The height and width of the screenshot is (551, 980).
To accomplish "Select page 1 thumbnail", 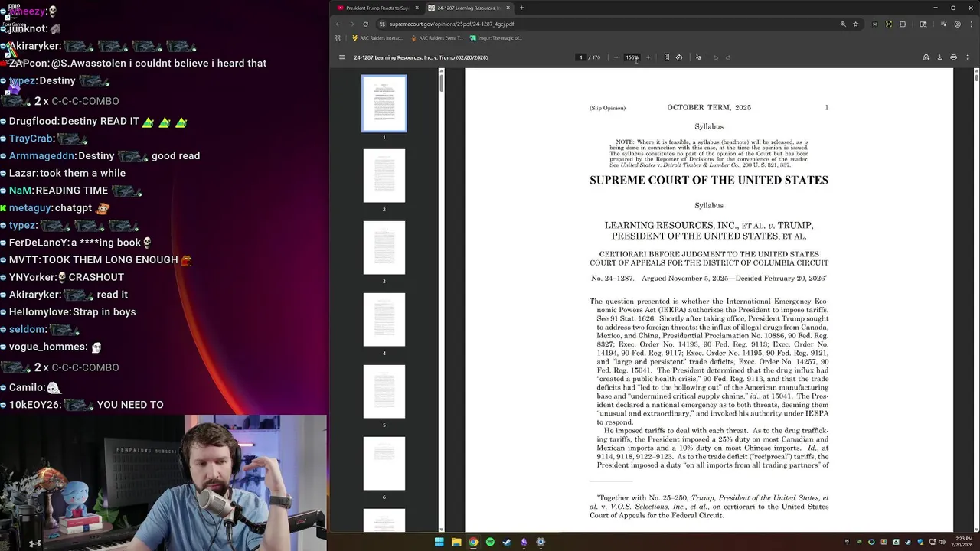I will pyautogui.click(x=384, y=103).
